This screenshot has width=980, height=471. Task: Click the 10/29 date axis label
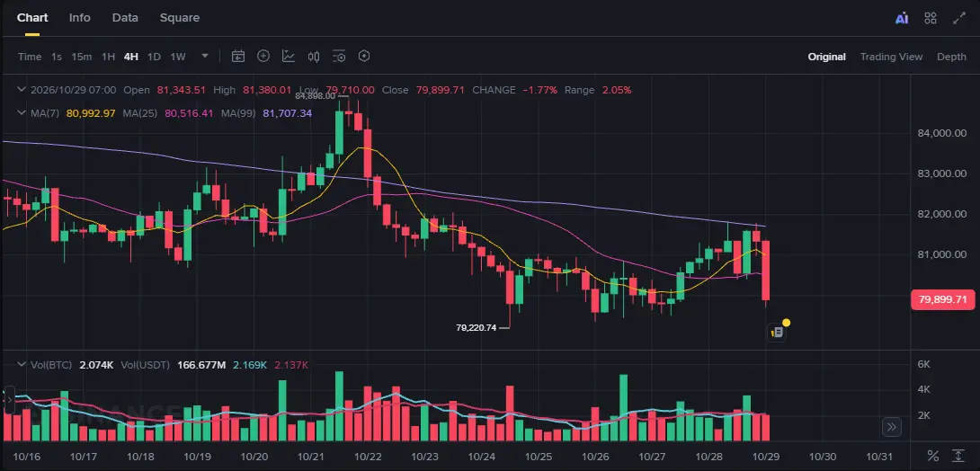[767, 457]
